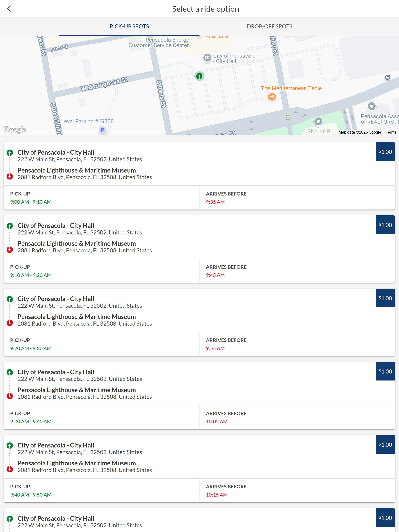Select the $1.00 fare for 9:20 AM ride
The height and width of the screenshot is (532, 399).
point(385,298)
